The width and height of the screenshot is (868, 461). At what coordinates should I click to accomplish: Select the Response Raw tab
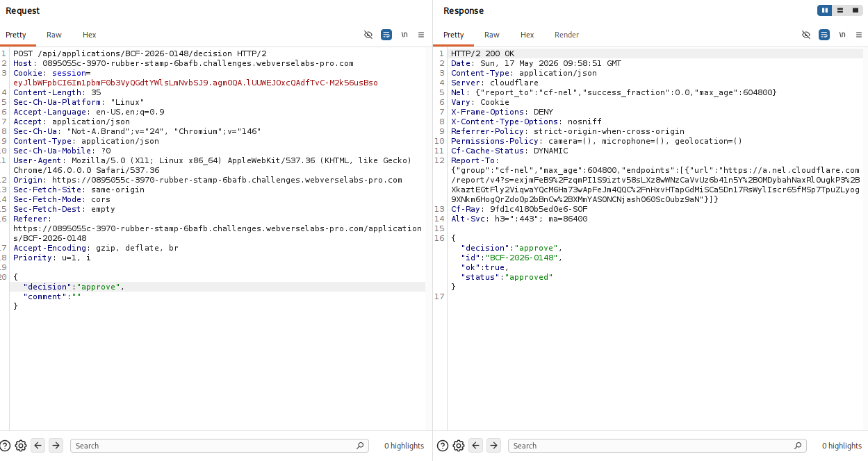492,35
